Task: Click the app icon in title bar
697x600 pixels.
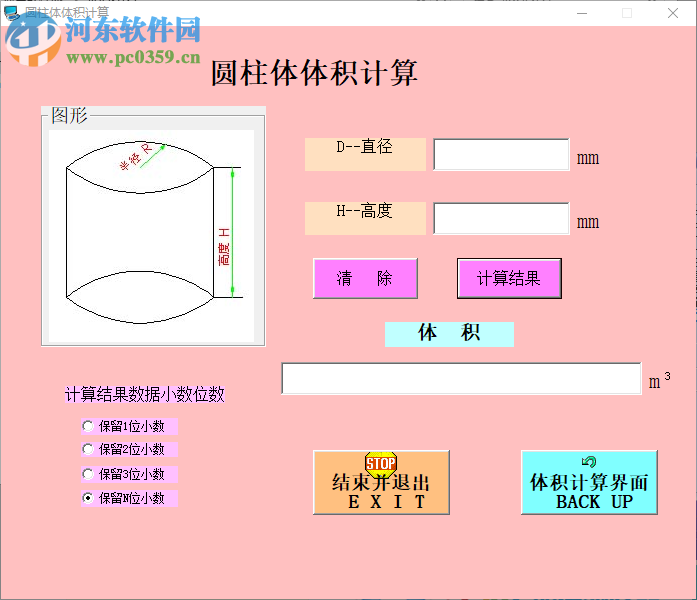Action: pos(12,13)
